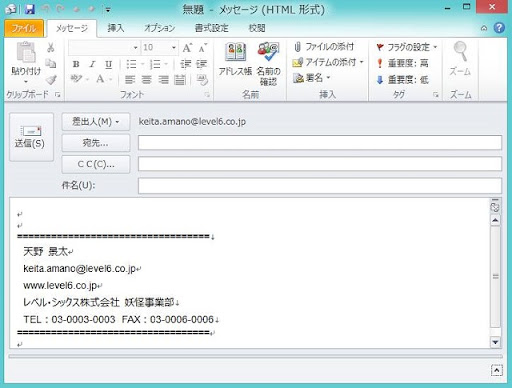Screen dimensions: 512x388
Task: Click the Format Painter brush icon
Action: [x=51, y=79]
